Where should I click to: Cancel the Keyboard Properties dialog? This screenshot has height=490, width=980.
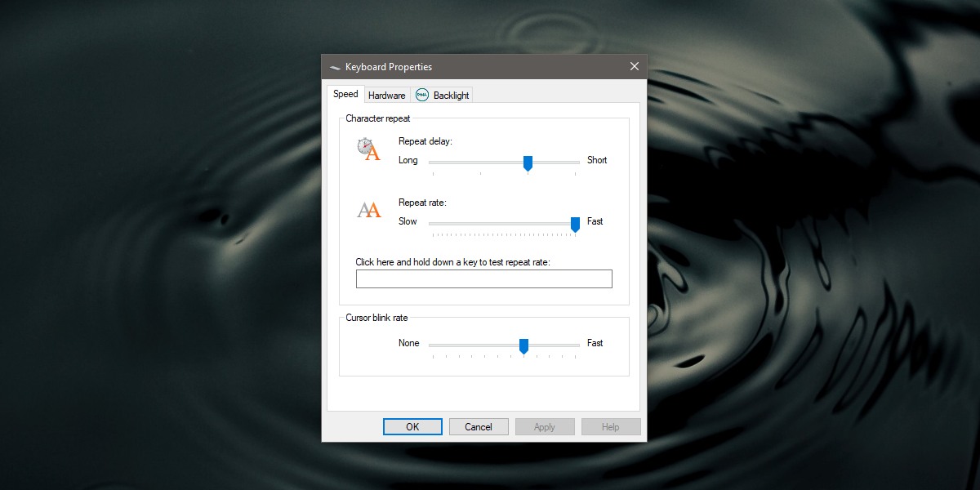(x=479, y=426)
